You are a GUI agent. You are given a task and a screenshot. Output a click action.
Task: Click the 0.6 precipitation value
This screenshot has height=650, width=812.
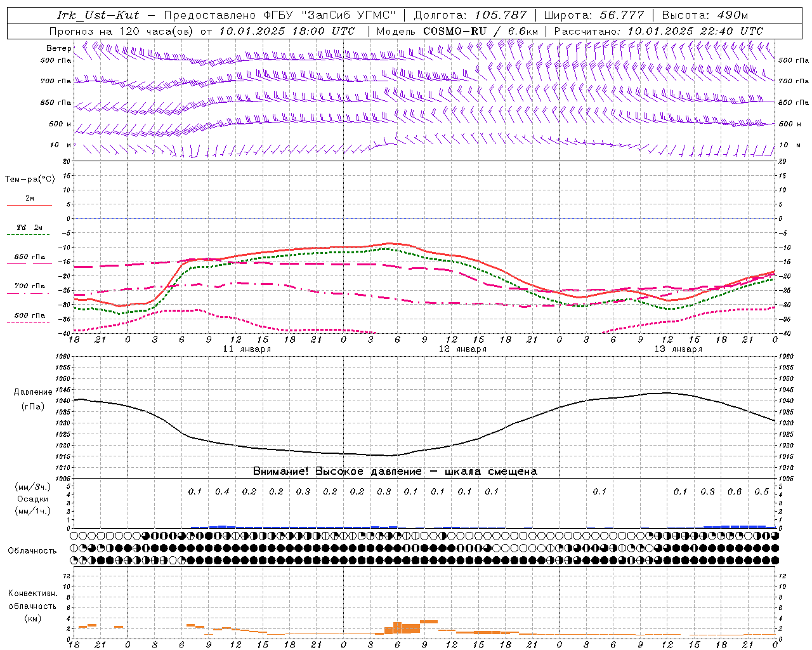735,492
